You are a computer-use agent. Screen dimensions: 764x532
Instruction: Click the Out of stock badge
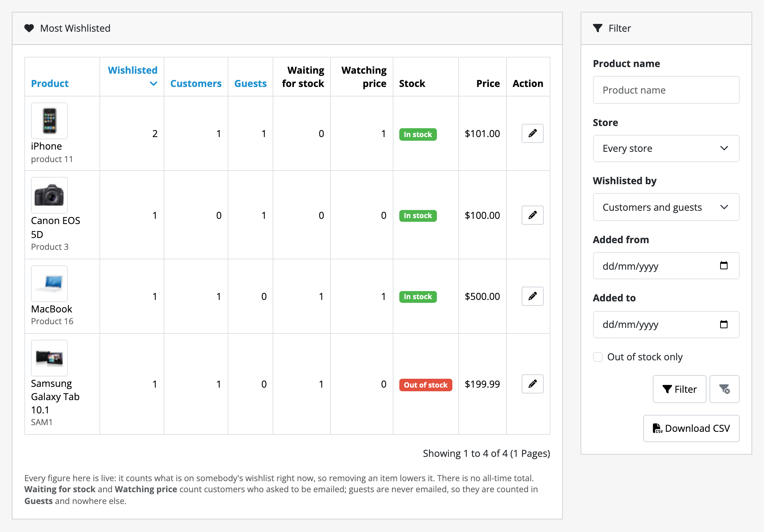(x=425, y=385)
